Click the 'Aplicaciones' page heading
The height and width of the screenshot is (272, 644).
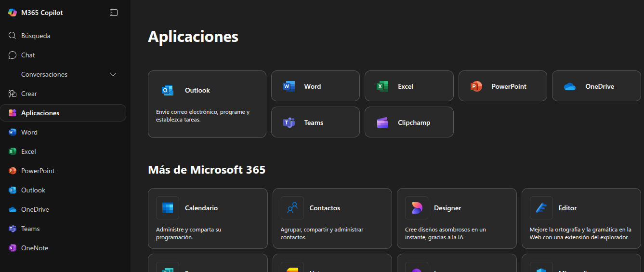(193, 37)
